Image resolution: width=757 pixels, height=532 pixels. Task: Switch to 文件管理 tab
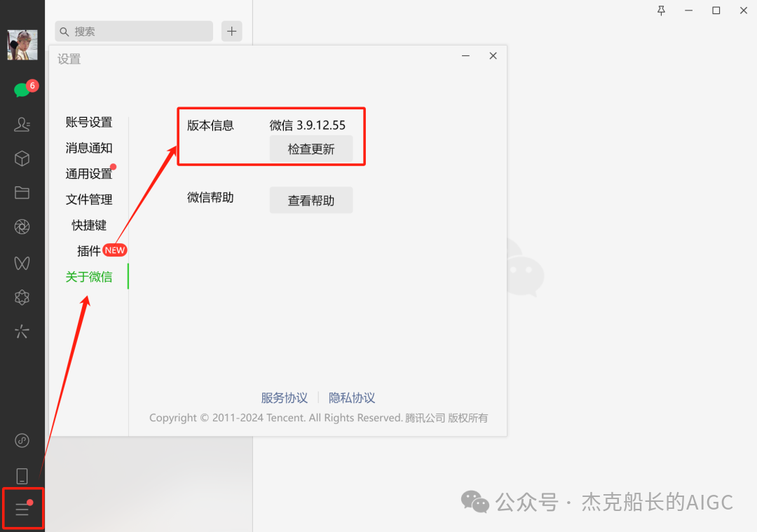[89, 199]
